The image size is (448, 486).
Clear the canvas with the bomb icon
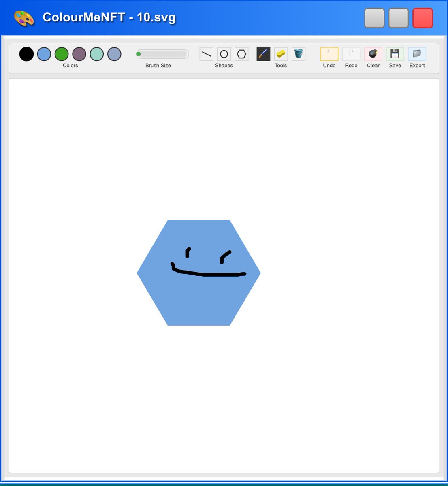point(373,54)
